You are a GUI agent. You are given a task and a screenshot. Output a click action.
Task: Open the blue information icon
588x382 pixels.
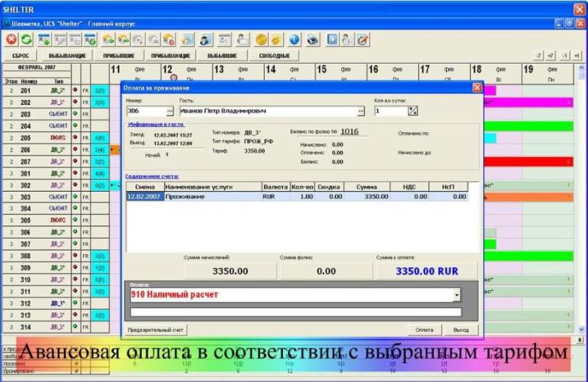pos(295,40)
